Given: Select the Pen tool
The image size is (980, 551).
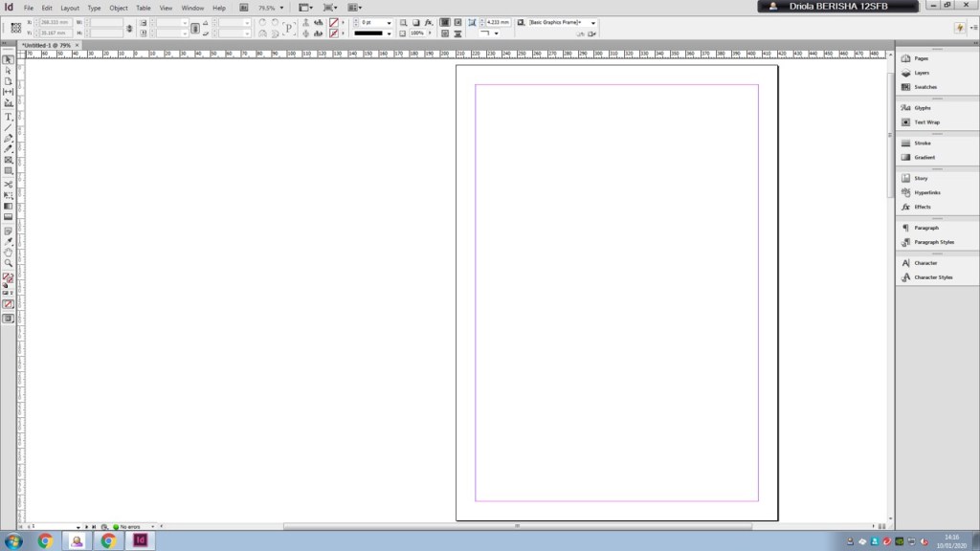Looking at the screenshot, I should click(x=9, y=139).
